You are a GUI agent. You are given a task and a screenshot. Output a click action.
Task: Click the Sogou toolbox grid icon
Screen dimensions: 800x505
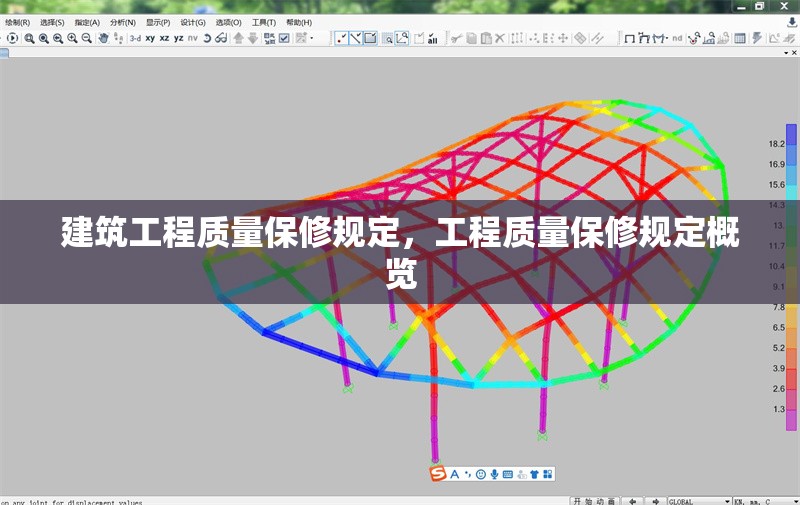point(548,474)
